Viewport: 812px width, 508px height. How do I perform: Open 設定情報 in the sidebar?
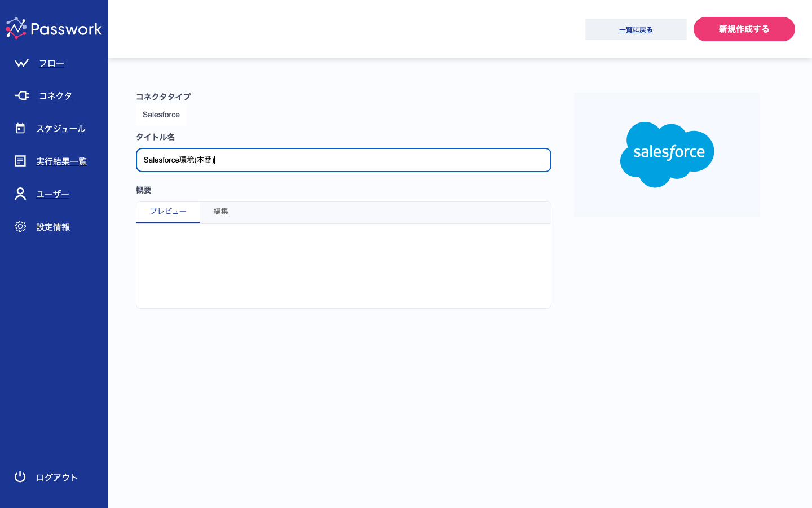[x=53, y=227]
